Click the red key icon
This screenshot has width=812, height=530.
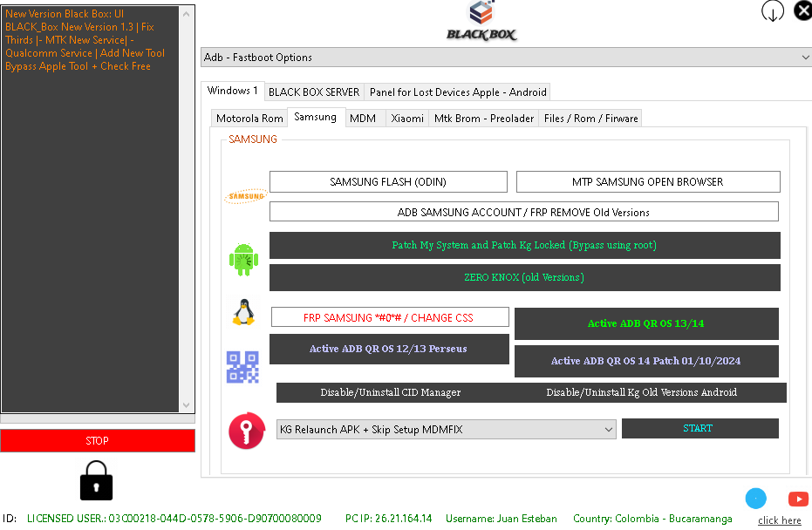pos(247,430)
